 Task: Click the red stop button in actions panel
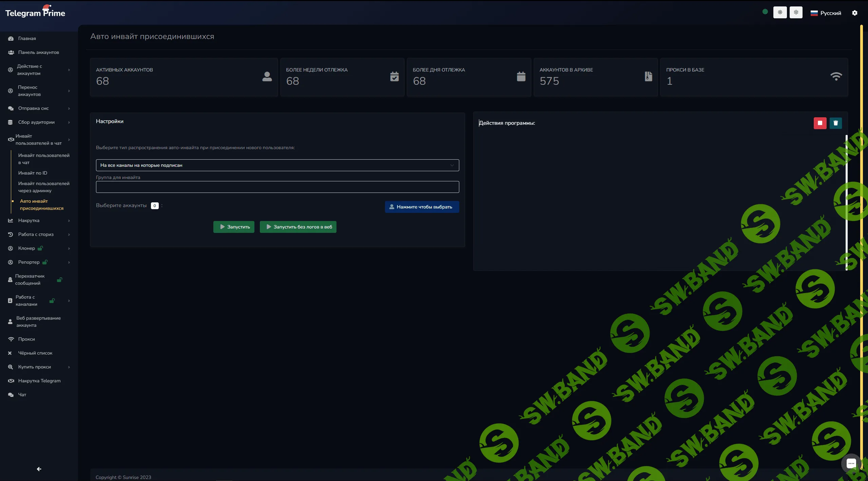(820, 123)
